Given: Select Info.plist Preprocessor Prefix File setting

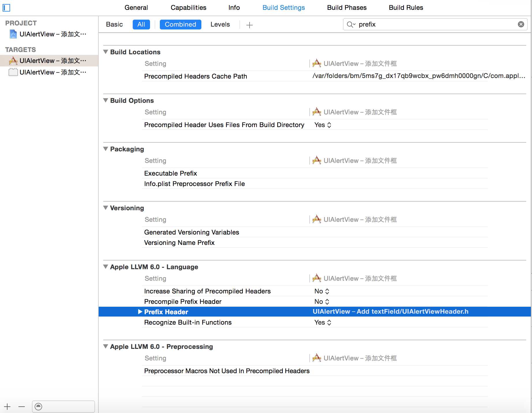Looking at the screenshot, I should pyautogui.click(x=194, y=184).
